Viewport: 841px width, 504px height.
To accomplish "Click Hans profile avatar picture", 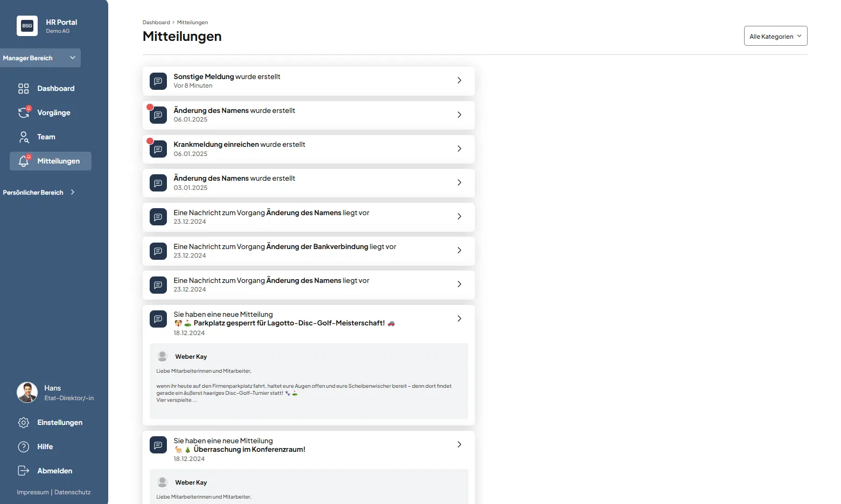I will (x=27, y=393).
